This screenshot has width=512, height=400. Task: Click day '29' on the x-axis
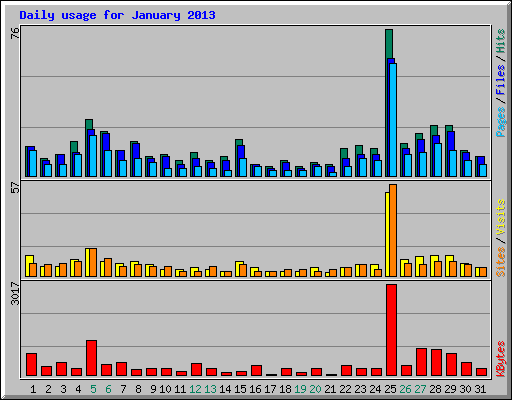[x=450, y=389]
